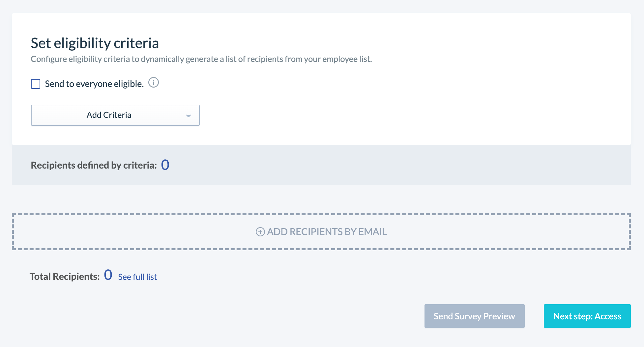Select the 'Add Criteria' label text
644x347 pixels.
[109, 115]
